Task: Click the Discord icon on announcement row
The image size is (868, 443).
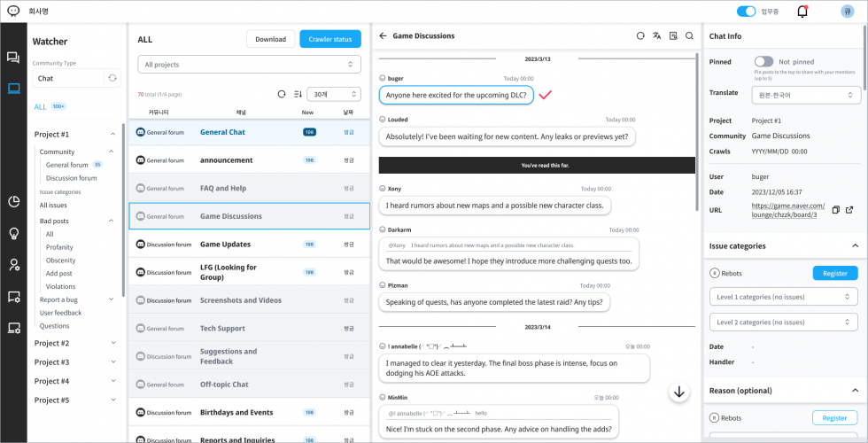Action: (141, 160)
